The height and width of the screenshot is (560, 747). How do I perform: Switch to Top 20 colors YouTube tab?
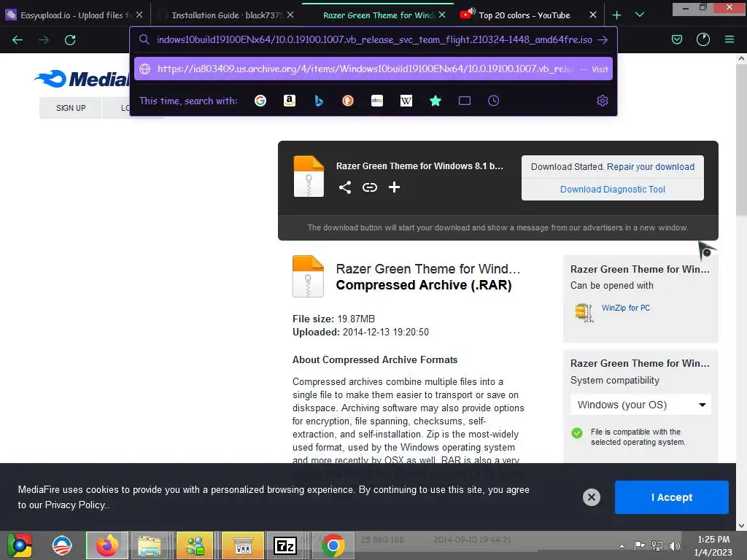pos(524,15)
